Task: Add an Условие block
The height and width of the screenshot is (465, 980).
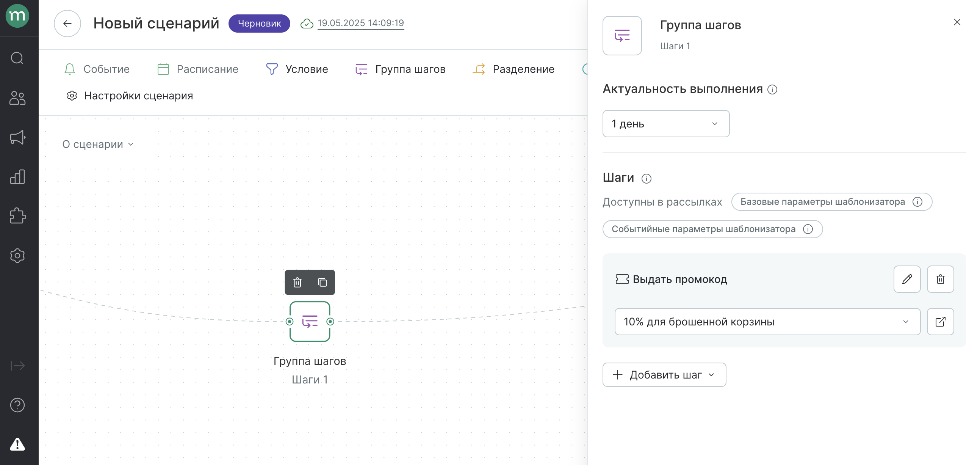Action: (x=297, y=69)
